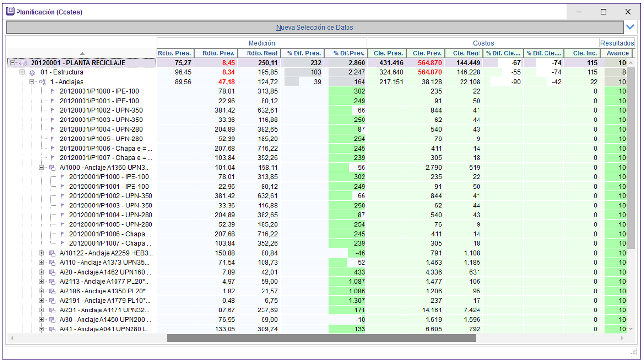Click the Planificación app icon in title bar
This screenshot has height=362, width=644.
tap(10, 12)
